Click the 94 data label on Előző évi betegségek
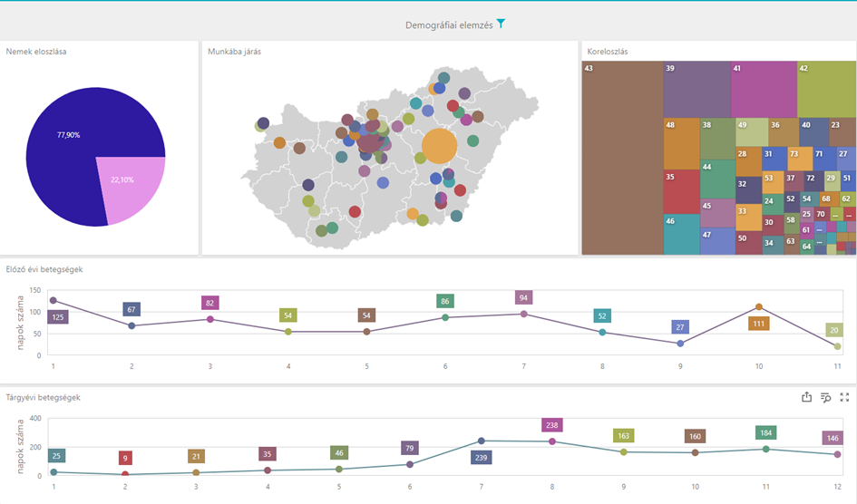The width and height of the screenshot is (857, 504). (x=523, y=297)
